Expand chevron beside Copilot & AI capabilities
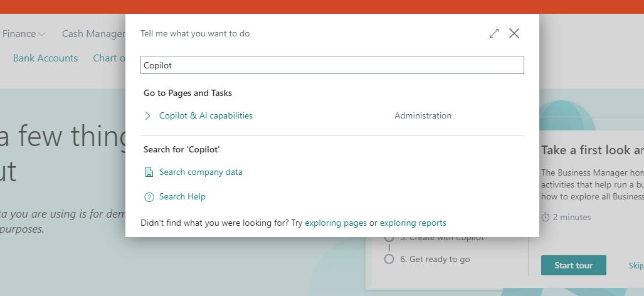Viewport: 644px width, 296px height. click(x=148, y=116)
